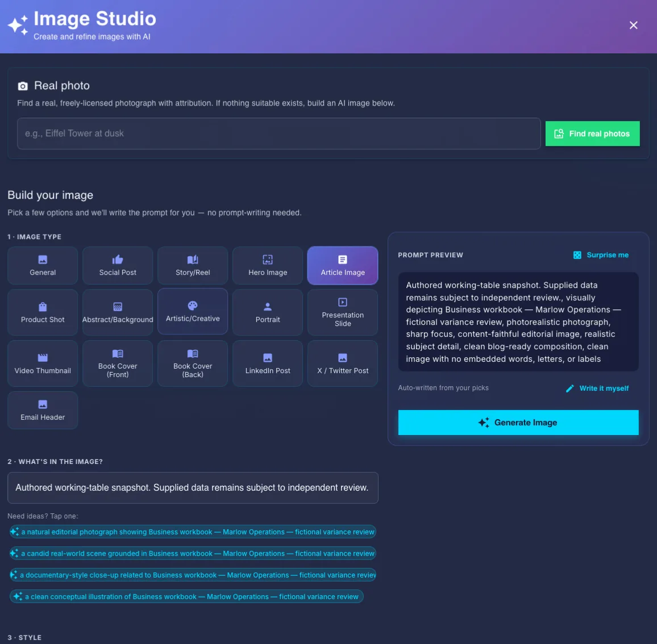This screenshot has width=657, height=644.
Task: Select Book Cover (Back) type
Action: (192, 363)
